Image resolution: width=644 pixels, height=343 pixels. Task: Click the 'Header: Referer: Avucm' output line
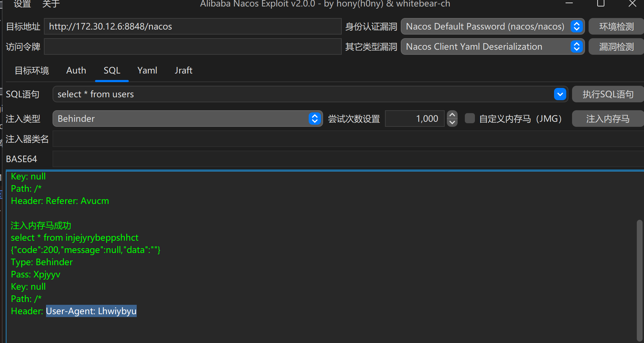[60, 201]
